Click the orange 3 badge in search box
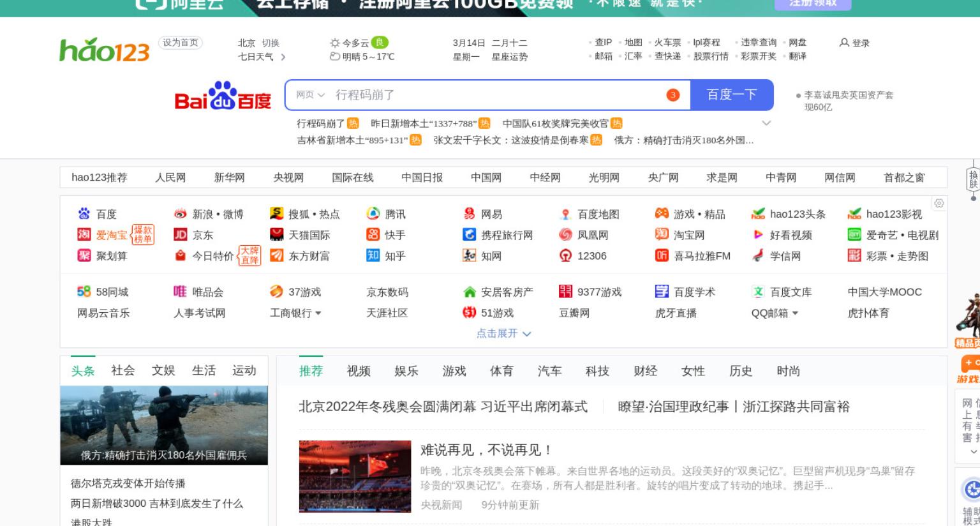This screenshot has width=980, height=526. 672,95
